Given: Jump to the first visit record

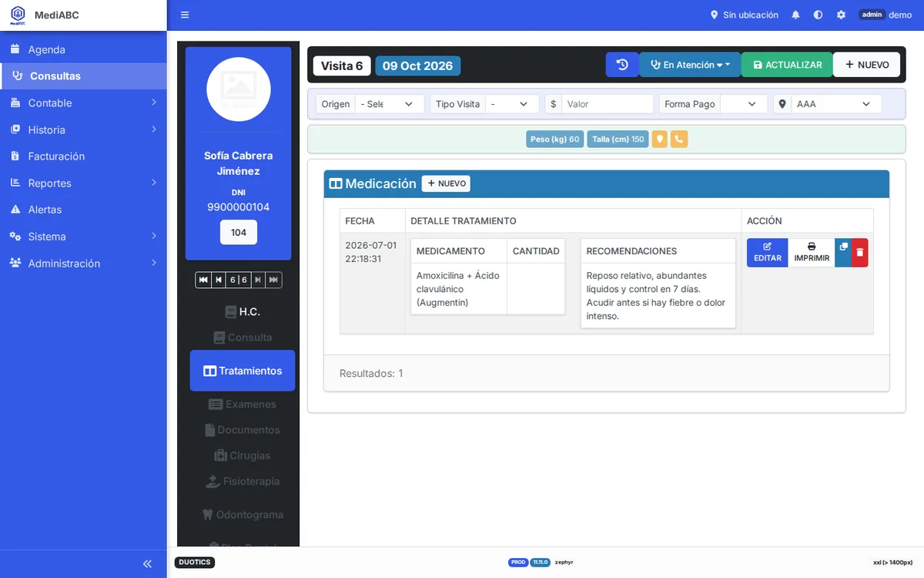Looking at the screenshot, I should point(203,280).
